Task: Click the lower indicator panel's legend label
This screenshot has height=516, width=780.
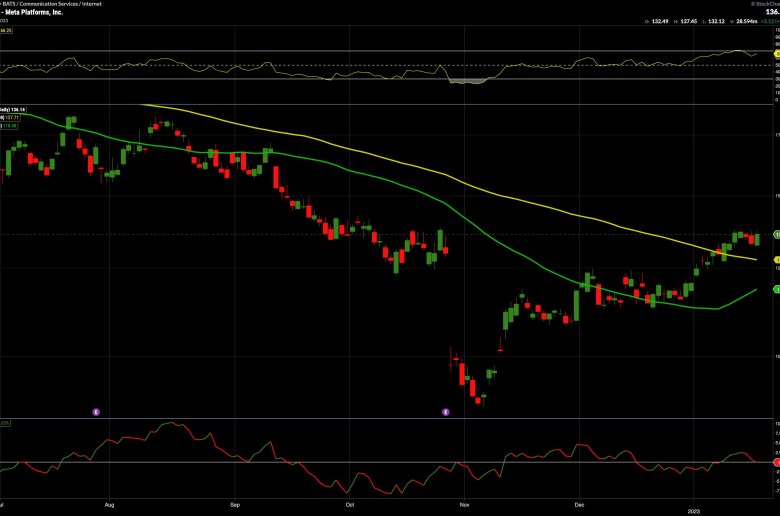Action: [5, 423]
